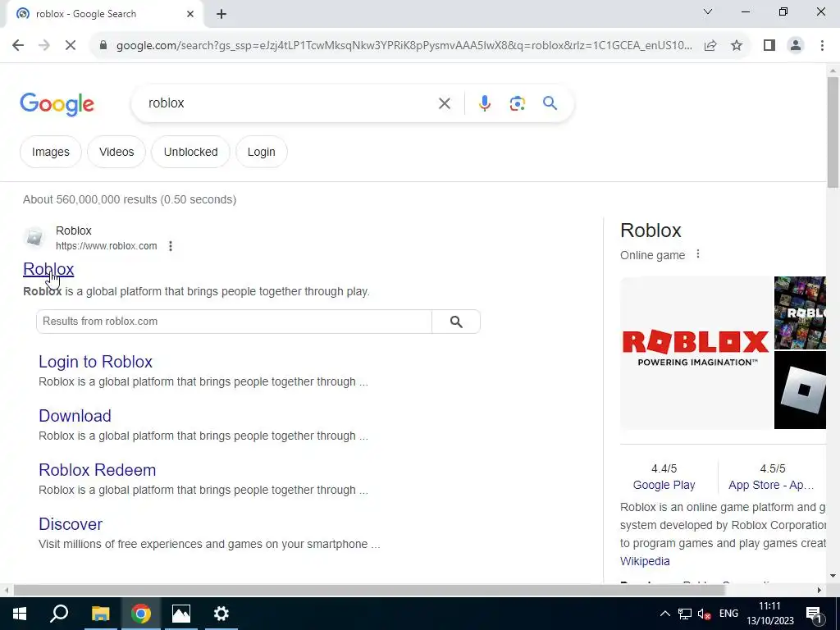Screen dimensions: 840x630
Task: Open the Roblox Redeem link
Action: [x=98, y=470]
